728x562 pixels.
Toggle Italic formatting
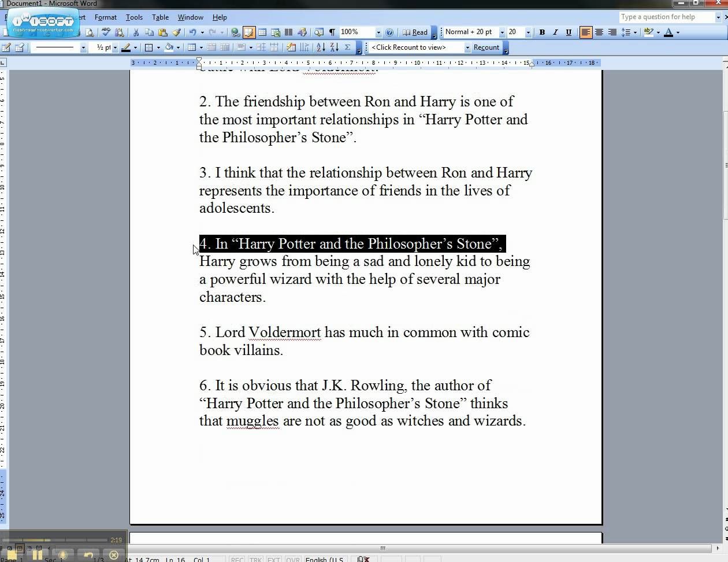coord(555,32)
